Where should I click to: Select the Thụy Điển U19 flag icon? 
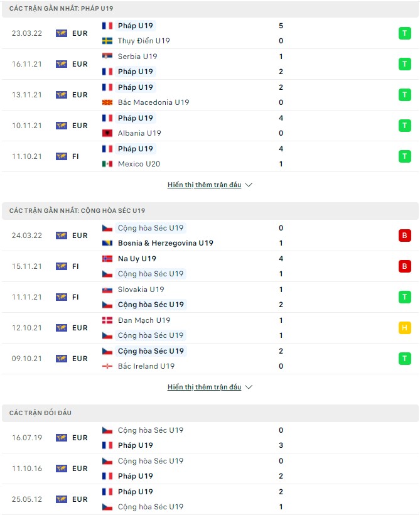(106, 41)
